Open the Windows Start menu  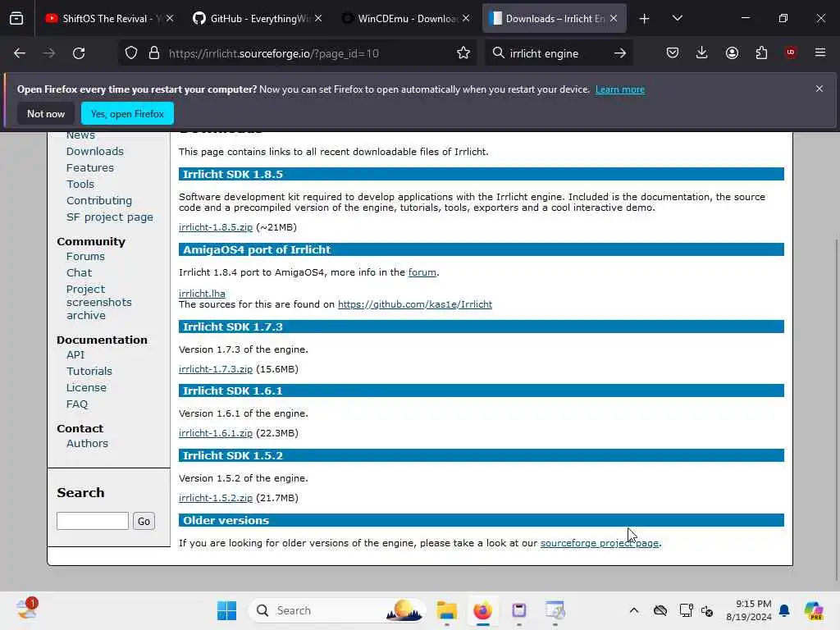pyautogui.click(x=226, y=610)
